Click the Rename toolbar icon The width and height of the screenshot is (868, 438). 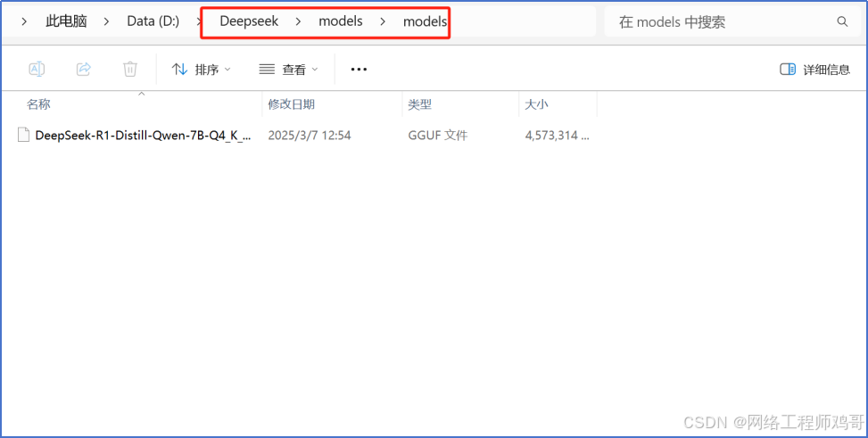pos(37,70)
